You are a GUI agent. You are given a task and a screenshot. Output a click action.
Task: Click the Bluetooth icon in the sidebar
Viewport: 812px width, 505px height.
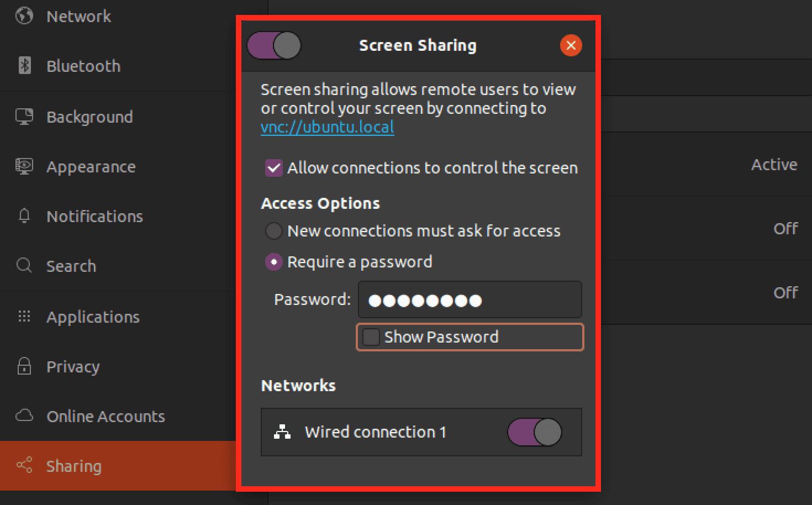23,66
